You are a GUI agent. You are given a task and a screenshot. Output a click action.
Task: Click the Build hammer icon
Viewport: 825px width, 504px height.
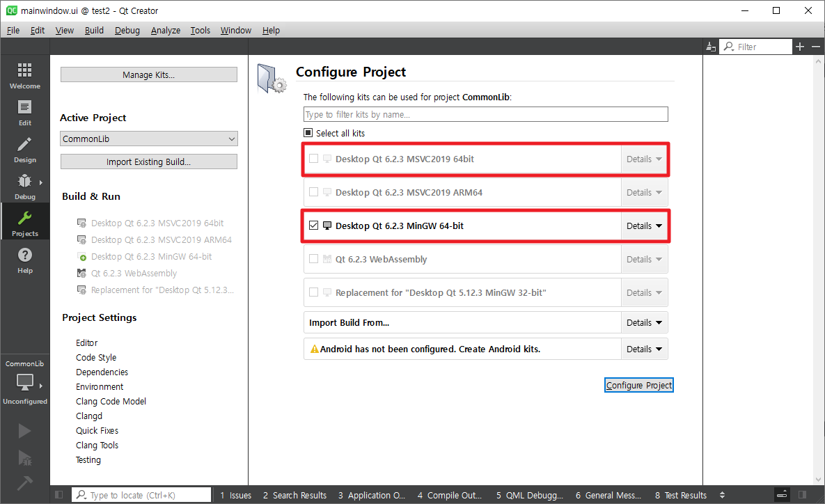[24, 482]
